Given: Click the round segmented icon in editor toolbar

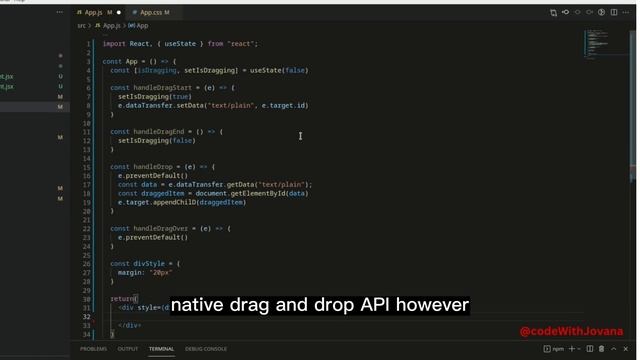Looking at the screenshot, I should coord(602,13).
